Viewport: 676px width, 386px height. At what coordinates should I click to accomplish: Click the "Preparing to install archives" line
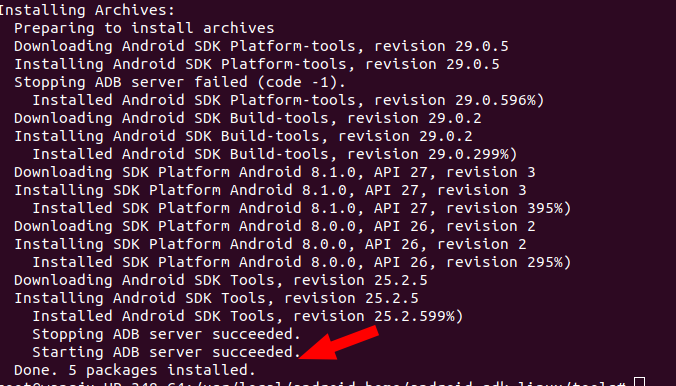pyautogui.click(x=144, y=28)
